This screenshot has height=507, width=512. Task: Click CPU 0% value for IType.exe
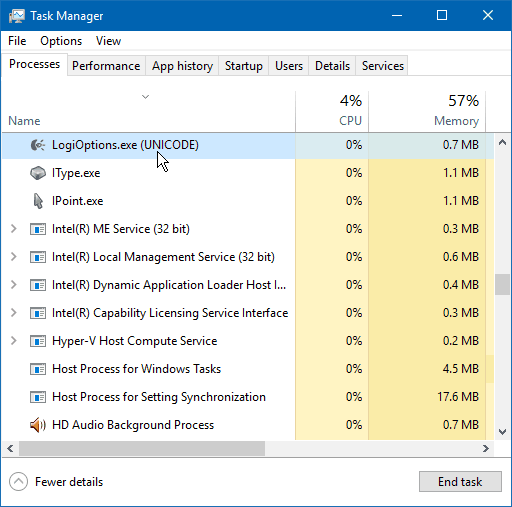click(354, 173)
